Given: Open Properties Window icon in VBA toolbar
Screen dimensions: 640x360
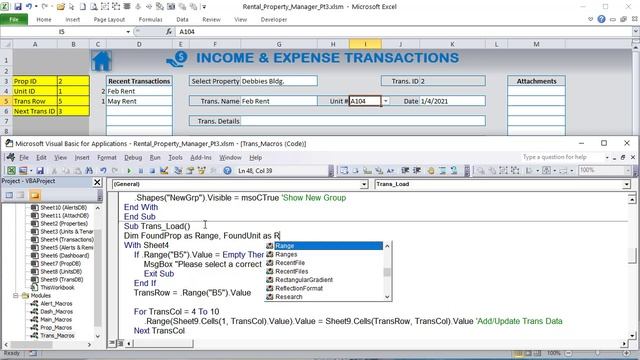Looking at the screenshot, I should (190, 171).
